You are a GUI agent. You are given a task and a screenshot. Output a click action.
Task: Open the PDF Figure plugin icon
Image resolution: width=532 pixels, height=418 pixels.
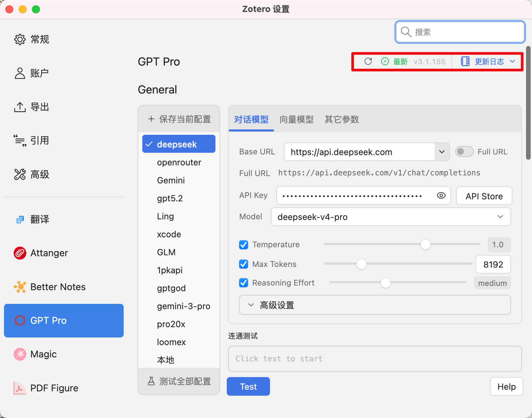[x=20, y=388]
